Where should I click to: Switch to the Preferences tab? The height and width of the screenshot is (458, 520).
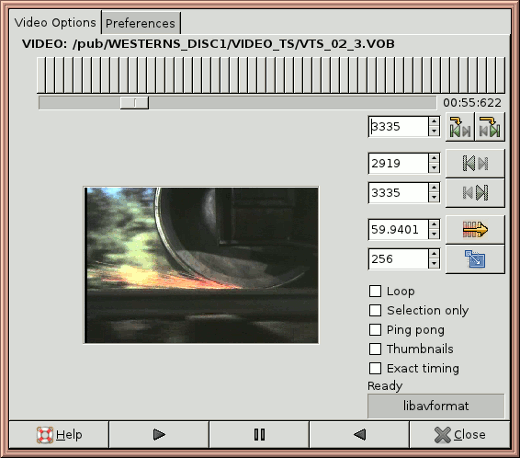coord(140,23)
